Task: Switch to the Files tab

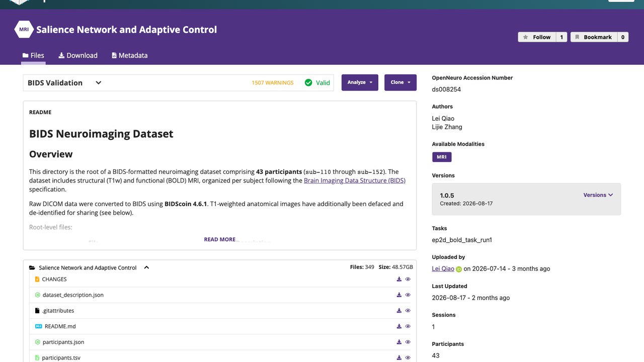Action: point(33,55)
